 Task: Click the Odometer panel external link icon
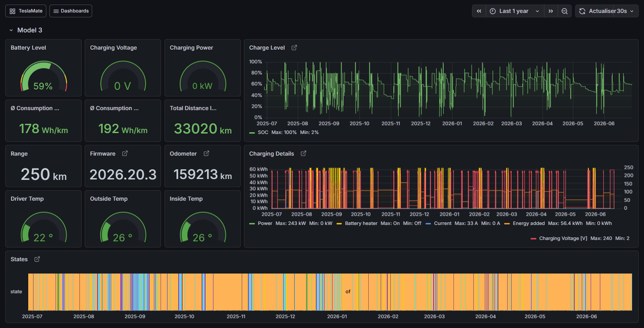click(x=206, y=154)
